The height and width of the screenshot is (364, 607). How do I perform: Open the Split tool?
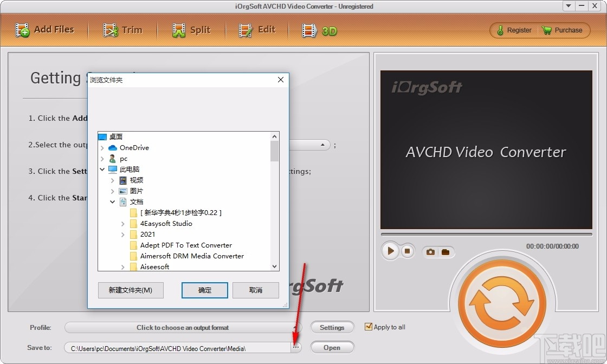178,30
